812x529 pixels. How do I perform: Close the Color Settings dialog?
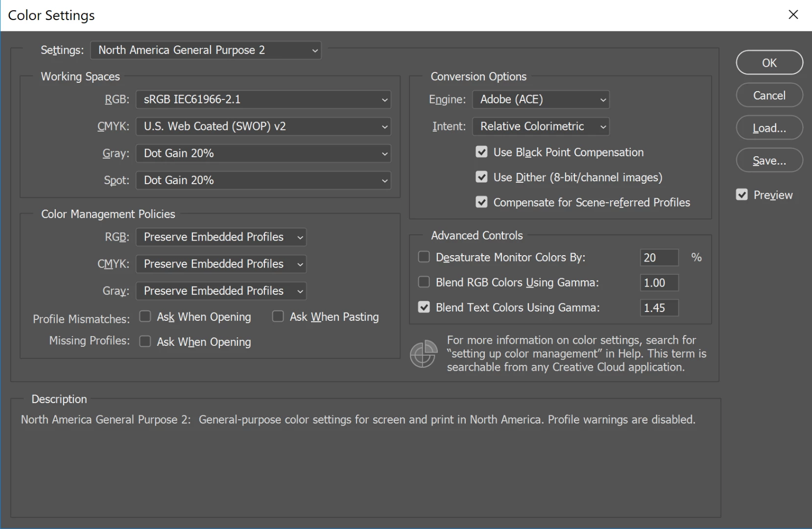[x=793, y=15]
